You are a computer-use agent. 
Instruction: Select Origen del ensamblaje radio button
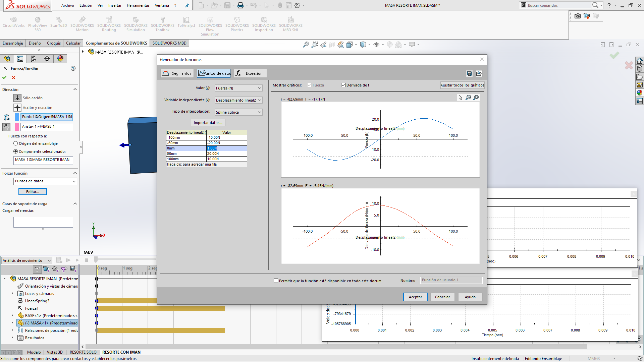click(16, 143)
